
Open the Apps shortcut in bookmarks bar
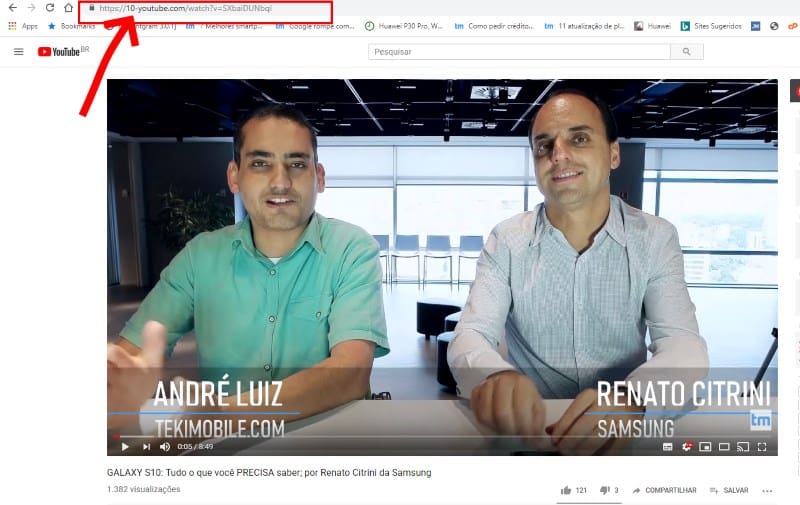click(23, 26)
